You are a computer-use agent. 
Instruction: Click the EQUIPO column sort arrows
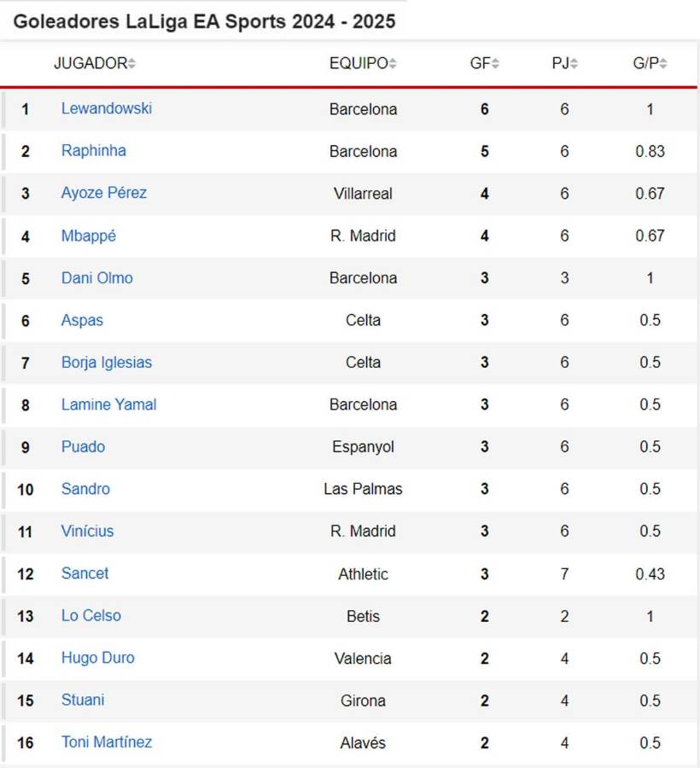coord(391,62)
